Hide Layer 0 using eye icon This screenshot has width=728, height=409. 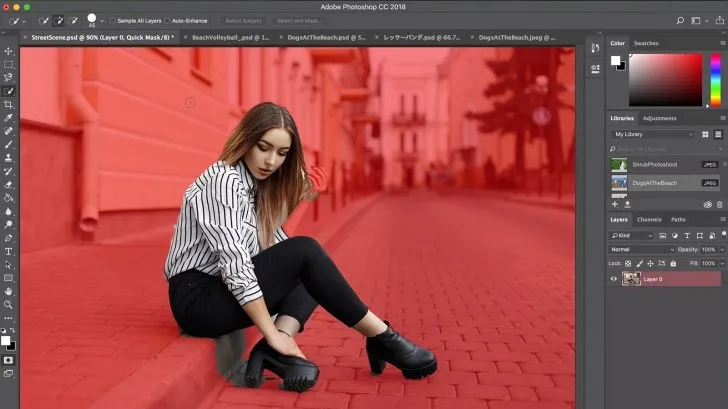coord(614,279)
